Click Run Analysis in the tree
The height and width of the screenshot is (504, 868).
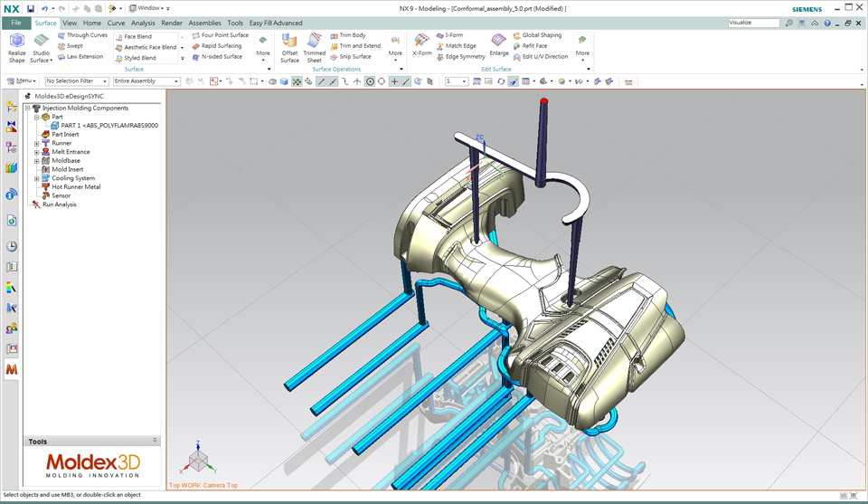click(x=59, y=204)
